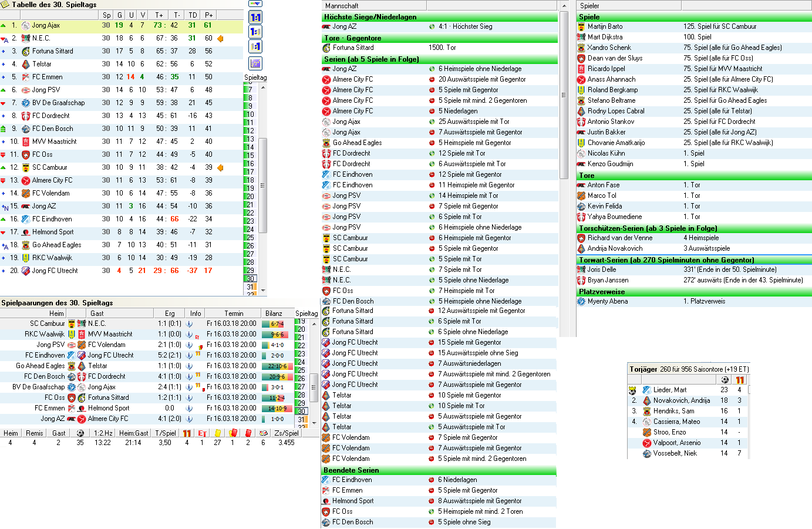Click the Serien (ab 5 Spiele in Folge) header
Viewport: 812px width, 529px height.
[439, 59]
